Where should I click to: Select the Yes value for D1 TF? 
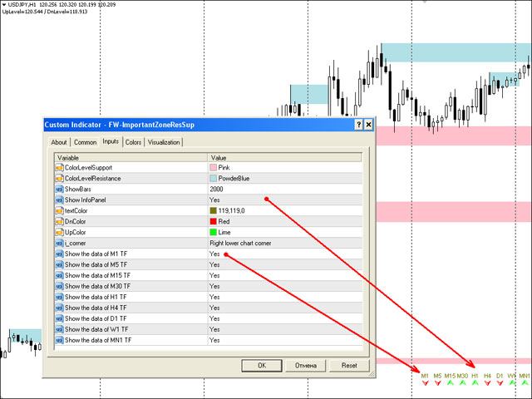coord(214,318)
